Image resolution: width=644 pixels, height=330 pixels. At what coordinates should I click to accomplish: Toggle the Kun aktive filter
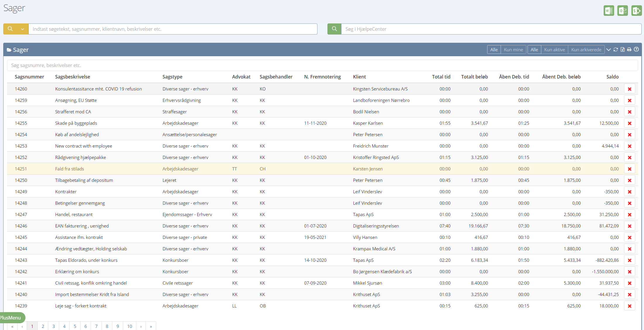coord(554,49)
